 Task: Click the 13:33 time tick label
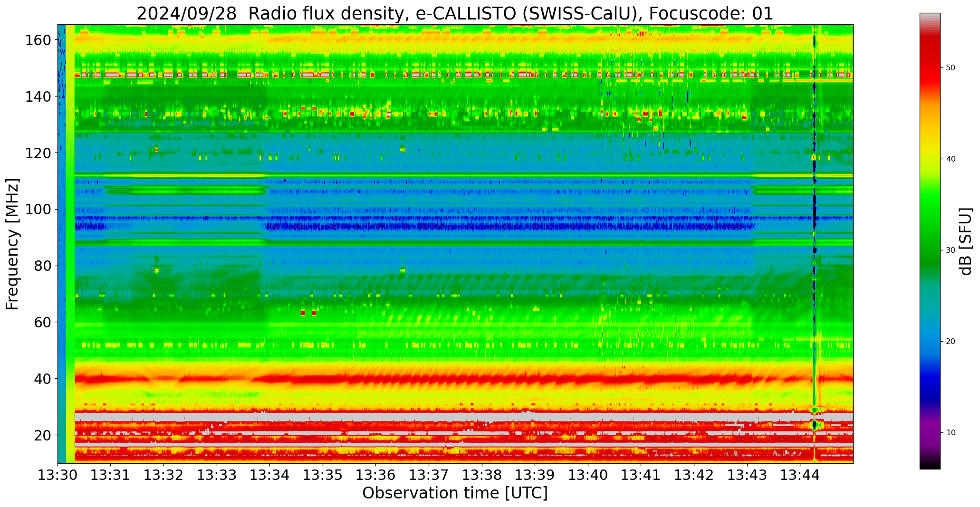click(217, 476)
